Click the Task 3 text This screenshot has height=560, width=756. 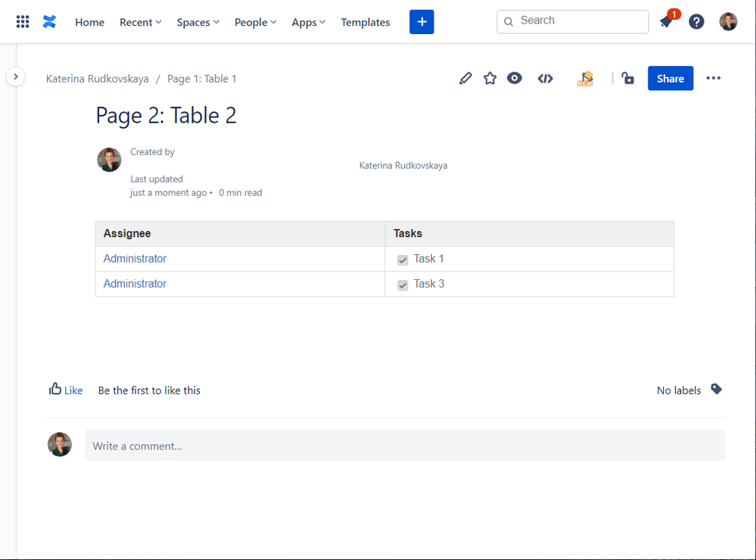pos(429,284)
